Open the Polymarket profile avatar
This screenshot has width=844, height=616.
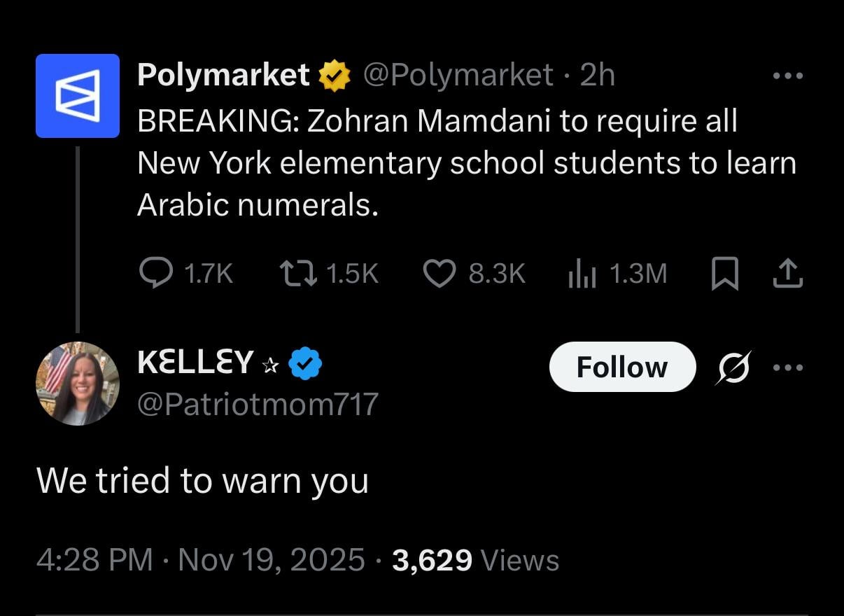(78, 95)
